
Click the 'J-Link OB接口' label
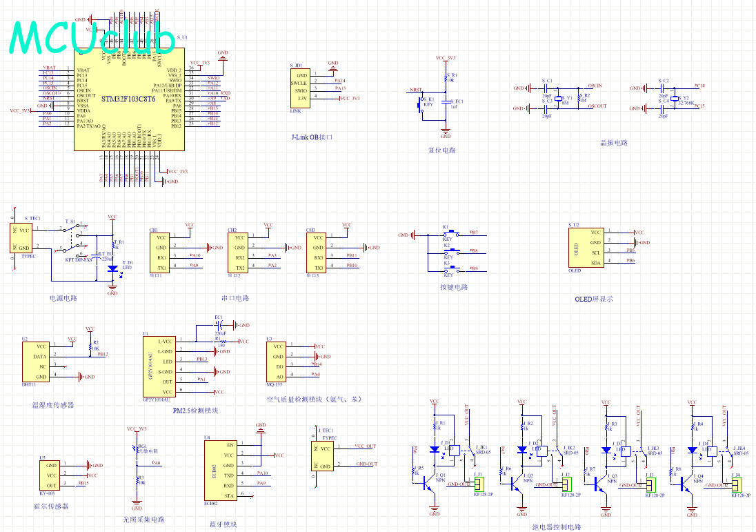(312, 137)
